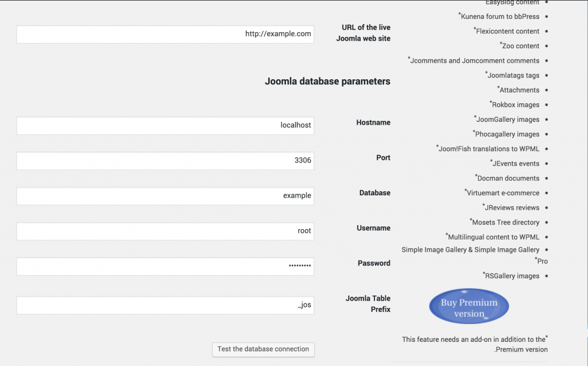This screenshot has width=588, height=366.
Task: Click the 'Username' field label
Action: click(x=373, y=228)
